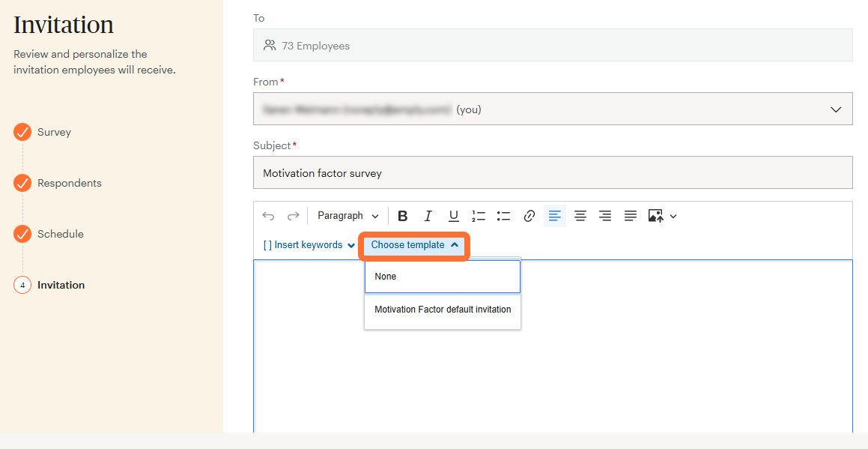The width and height of the screenshot is (868, 449).
Task: Go to the Schedule step
Action: [61, 235]
